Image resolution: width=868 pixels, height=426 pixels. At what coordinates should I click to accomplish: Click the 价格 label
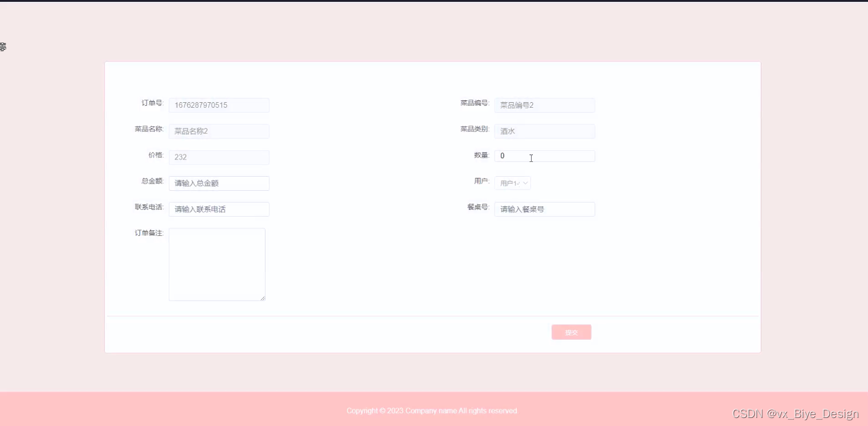point(156,155)
